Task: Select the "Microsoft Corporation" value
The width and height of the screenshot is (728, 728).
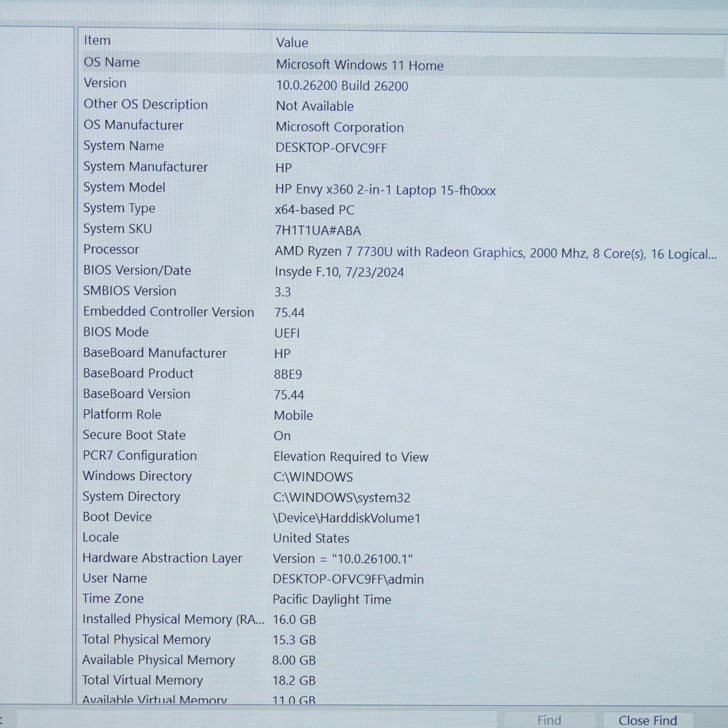Action: pyautogui.click(x=340, y=127)
